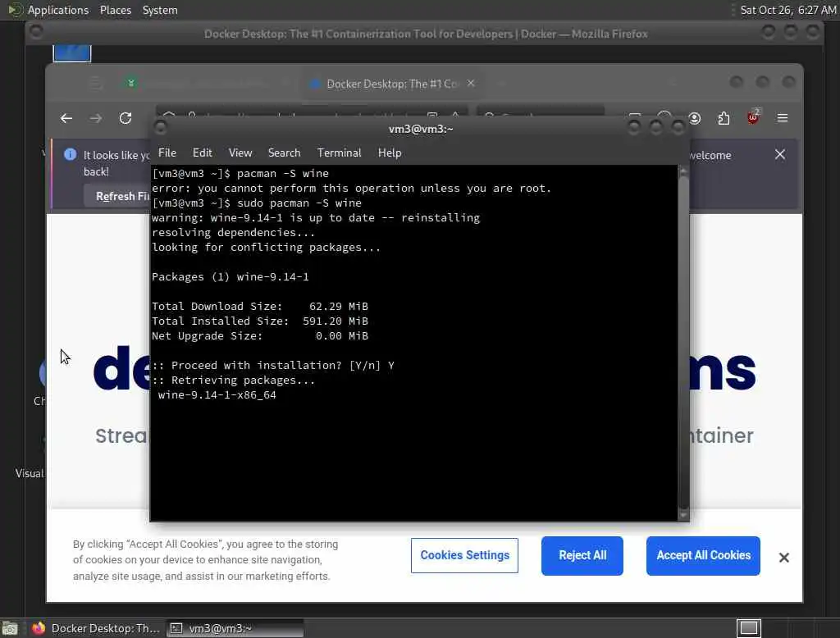Close the Docker Desktop tab
Image resolution: width=840 pixels, height=638 pixels.
coord(471,83)
